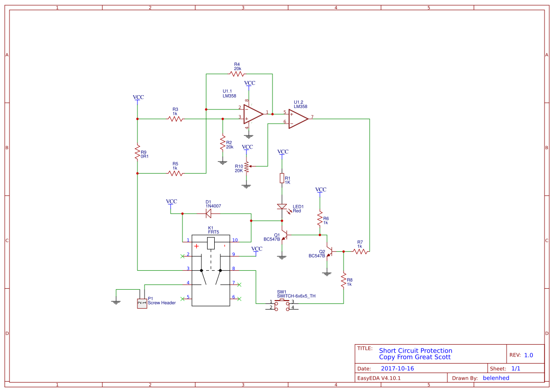Click the K1 FRT5 relay symbol
Image resolution: width=554 pixels, height=392 pixels.
210,243
